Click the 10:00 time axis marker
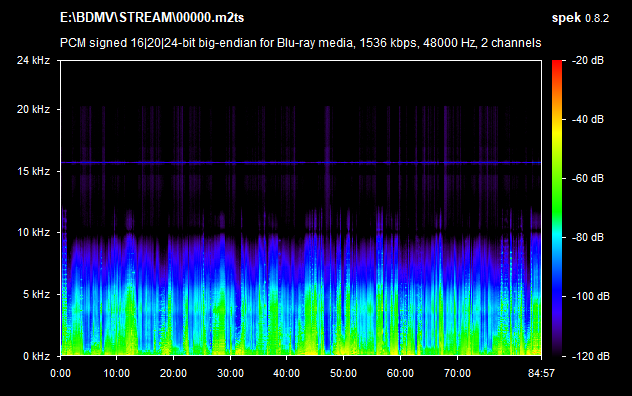The width and height of the screenshot is (632, 396). 116,373
